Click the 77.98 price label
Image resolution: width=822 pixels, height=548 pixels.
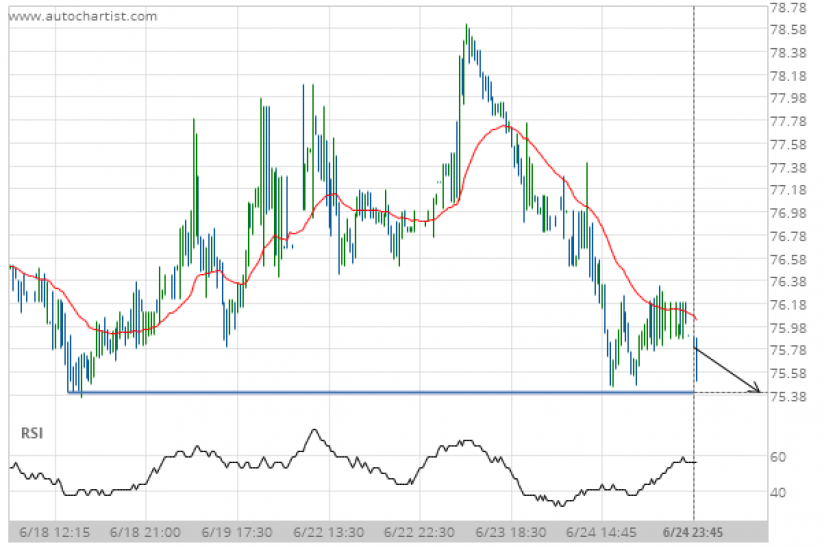pos(788,99)
